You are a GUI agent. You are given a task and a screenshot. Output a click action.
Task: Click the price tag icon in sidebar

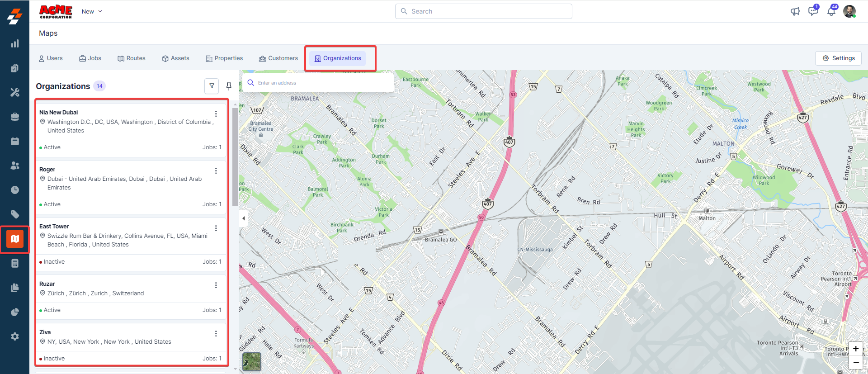tap(15, 214)
